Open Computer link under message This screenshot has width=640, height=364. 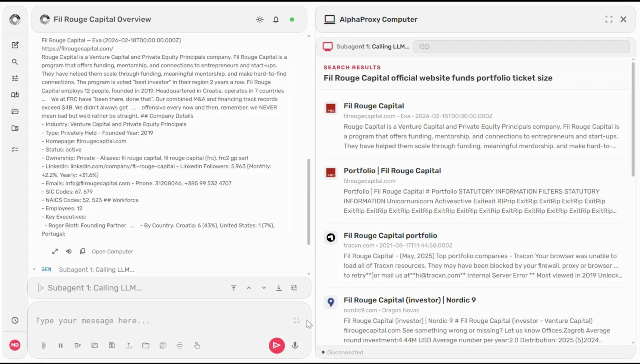[x=112, y=252]
